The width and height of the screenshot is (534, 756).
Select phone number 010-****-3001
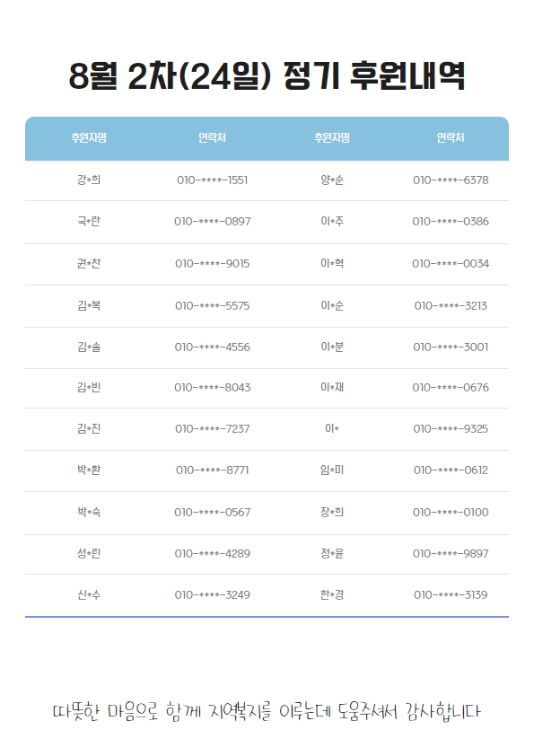451,347
